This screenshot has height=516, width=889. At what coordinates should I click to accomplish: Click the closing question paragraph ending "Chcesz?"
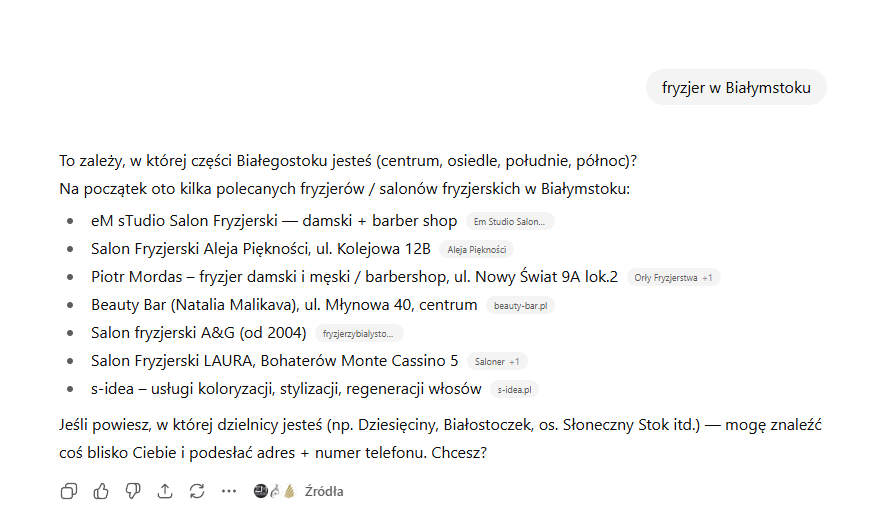(x=440, y=438)
